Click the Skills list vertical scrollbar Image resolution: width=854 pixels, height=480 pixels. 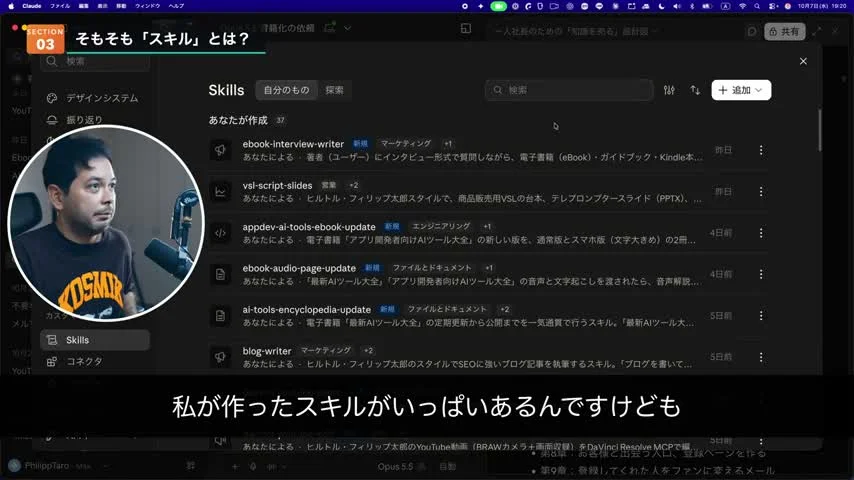pyautogui.click(x=819, y=130)
